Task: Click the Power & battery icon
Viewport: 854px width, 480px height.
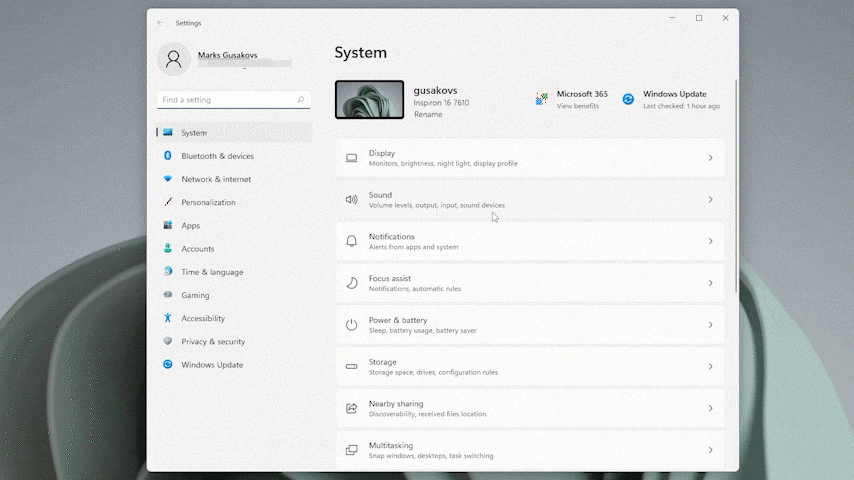Action: pos(352,325)
